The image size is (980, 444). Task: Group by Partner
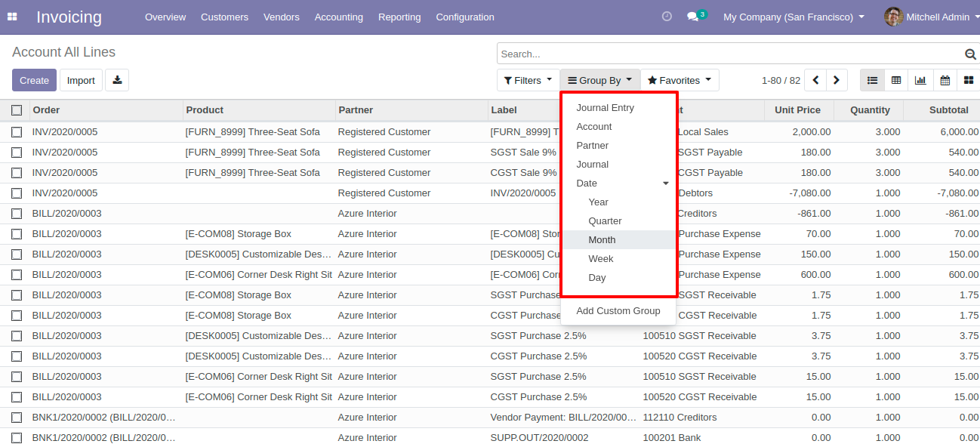point(618,146)
